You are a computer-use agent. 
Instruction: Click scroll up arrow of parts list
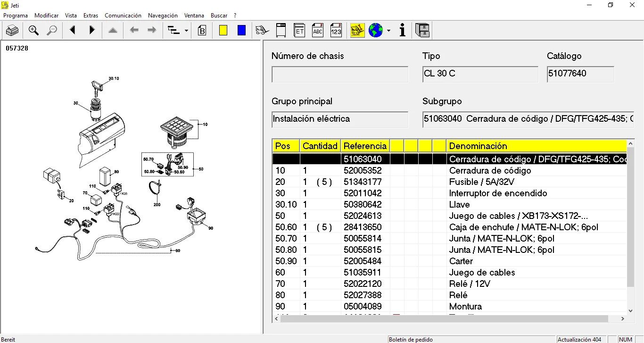tap(631, 143)
